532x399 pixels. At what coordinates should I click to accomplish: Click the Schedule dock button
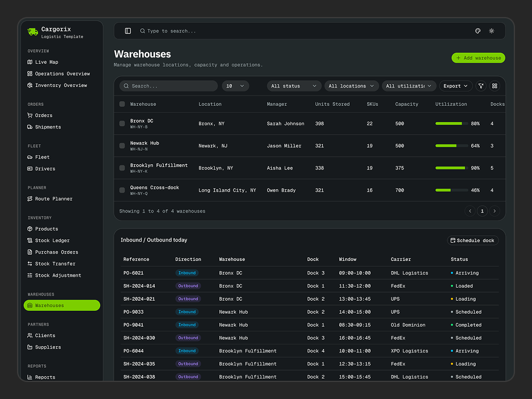click(473, 240)
